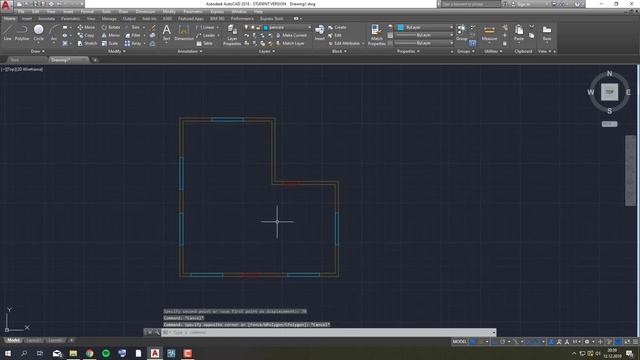Viewport: 640px width, 360px height.
Task: Click the Linear dimension button
Action: click(206, 27)
